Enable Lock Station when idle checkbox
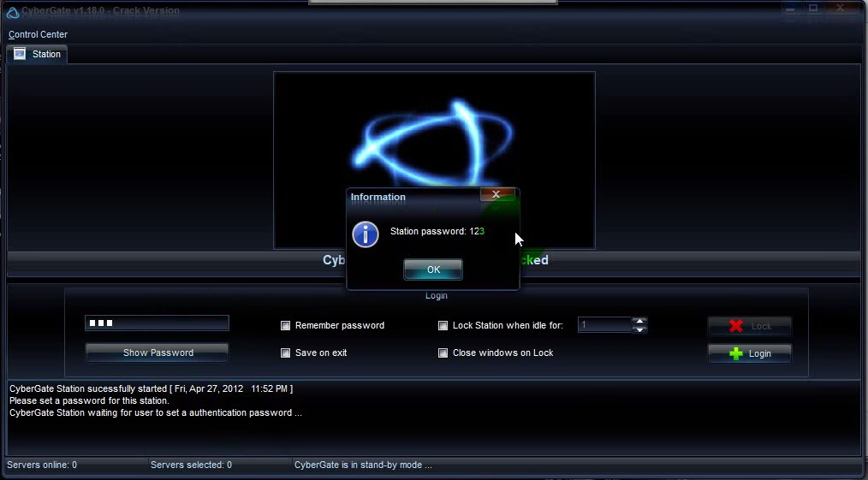This screenshot has width=868, height=480. tap(443, 326)
